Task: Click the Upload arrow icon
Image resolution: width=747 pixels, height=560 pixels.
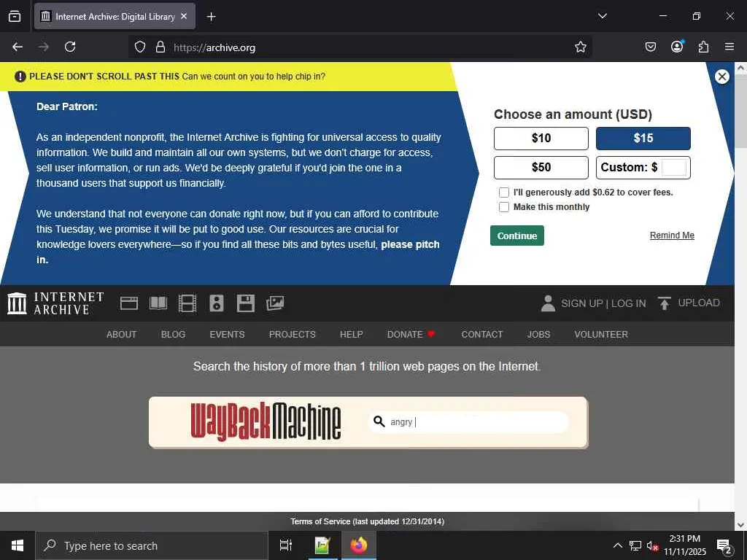Action: coord(664,303)
